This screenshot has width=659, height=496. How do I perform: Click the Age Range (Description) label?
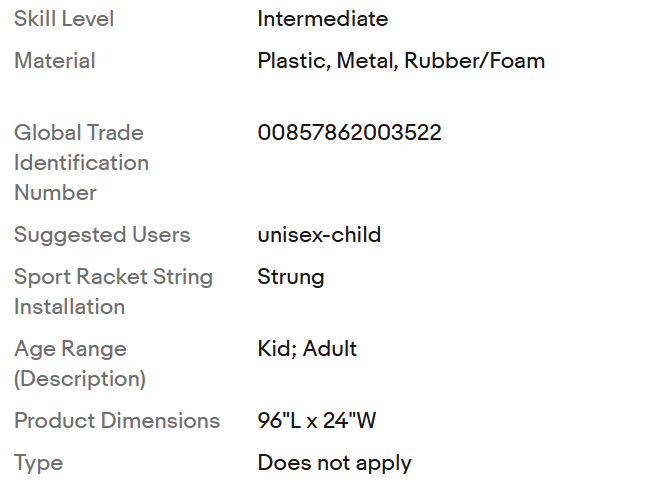point(80,364)
